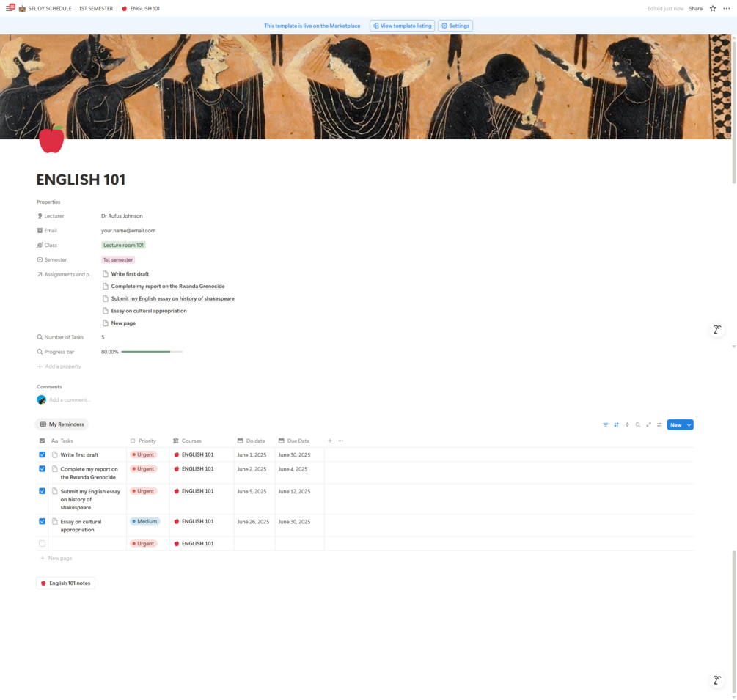Click the lower floating assistant button

(x=716, y=680)
